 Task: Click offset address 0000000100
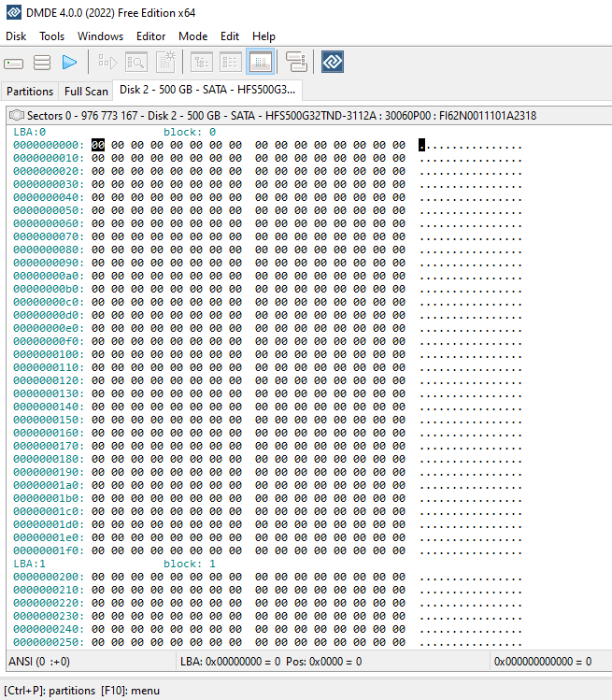49,354
